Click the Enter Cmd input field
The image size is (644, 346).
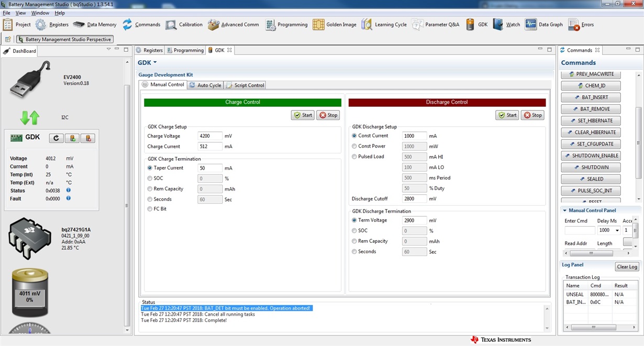[580, 230]
